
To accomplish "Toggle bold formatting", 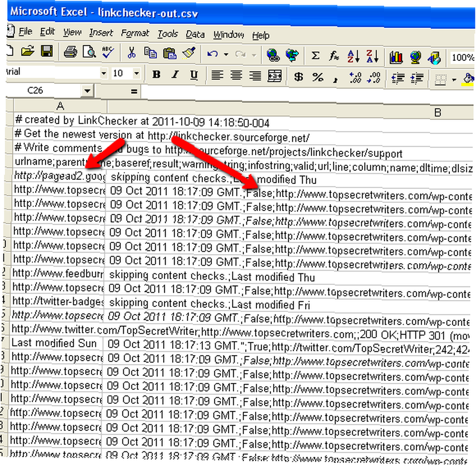I will coord(156,74).
